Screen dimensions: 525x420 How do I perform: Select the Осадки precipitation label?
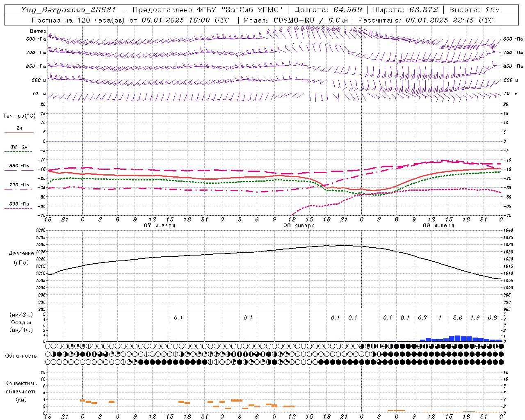pyautogui.click(x=21, y=322)
